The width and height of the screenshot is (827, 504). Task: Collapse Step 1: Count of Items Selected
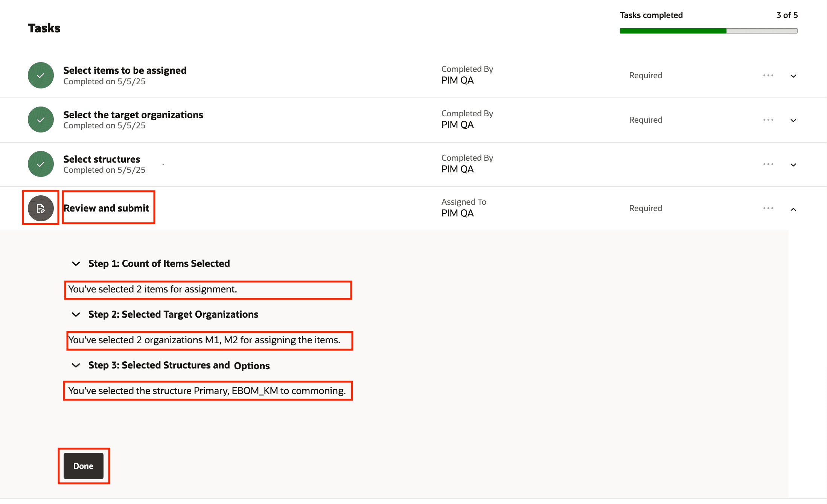pyautogui.click(x=76, y=263)
